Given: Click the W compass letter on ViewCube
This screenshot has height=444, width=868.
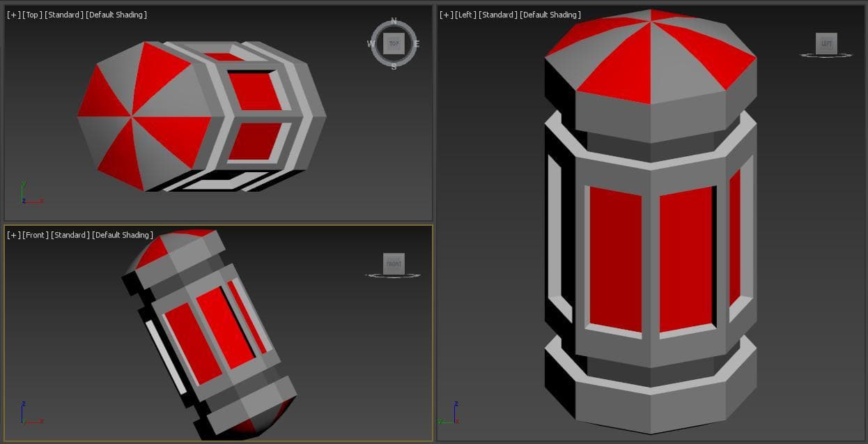Looking at the screenshot, I should point(371,44).
